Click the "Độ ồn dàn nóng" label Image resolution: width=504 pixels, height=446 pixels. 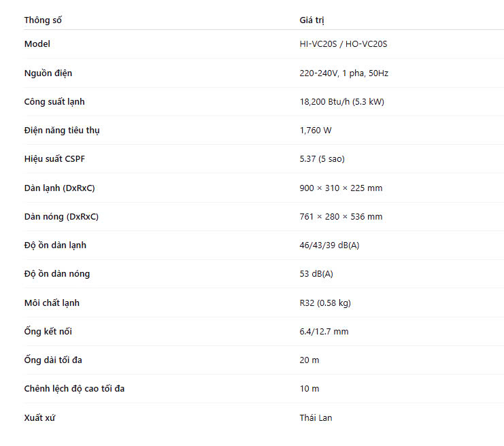coord(57,274)
